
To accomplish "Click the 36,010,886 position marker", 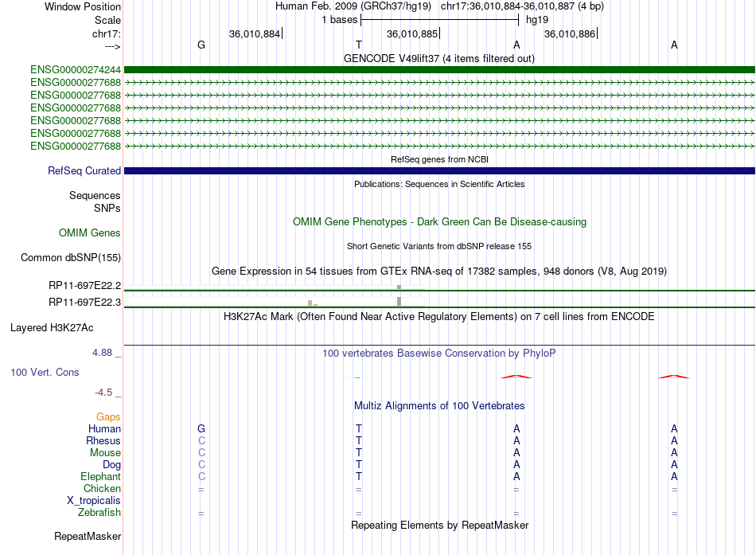I will (x=571, y=33).
